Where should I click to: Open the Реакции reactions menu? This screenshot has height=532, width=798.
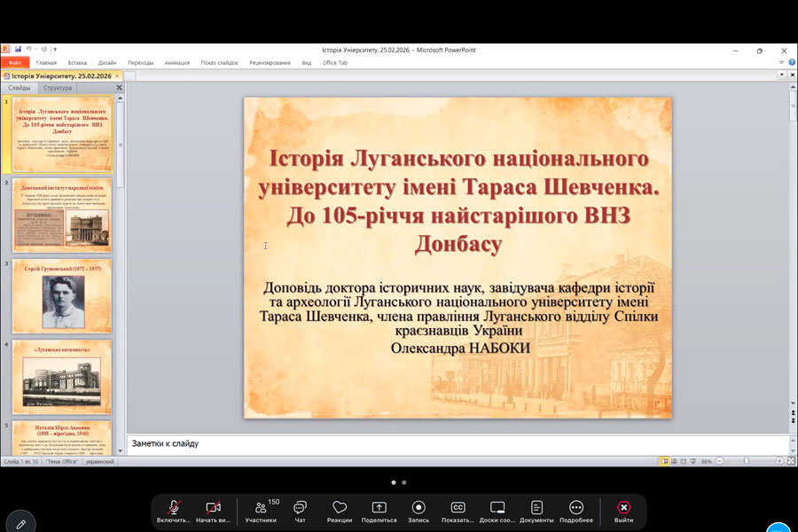pyautogui.click(x=339, y=508)
